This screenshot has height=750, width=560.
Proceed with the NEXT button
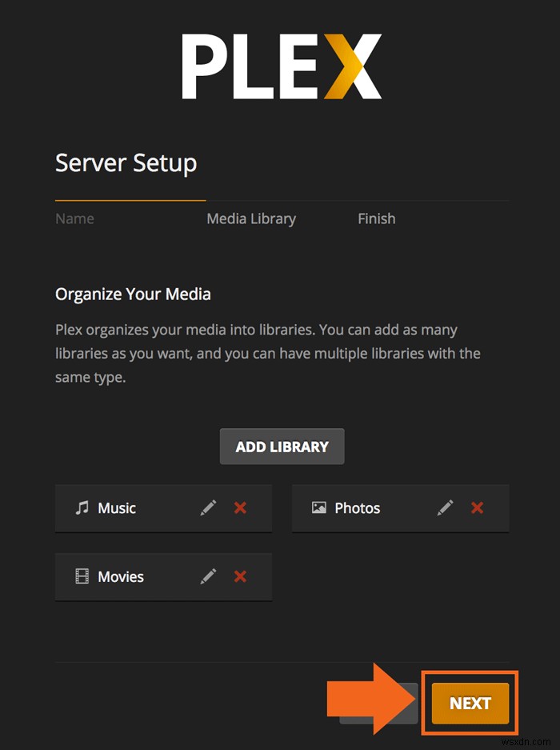pyautogui.click(x=470, y=703)
